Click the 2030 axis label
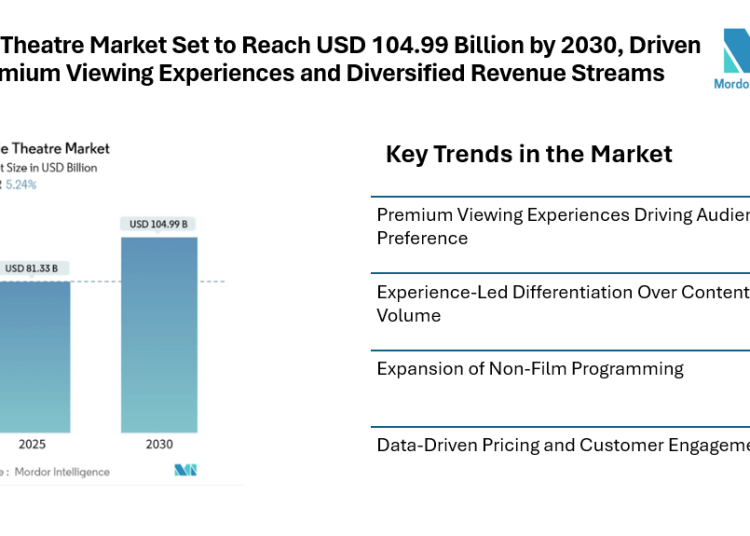The image size is (750, 536). 159,443
